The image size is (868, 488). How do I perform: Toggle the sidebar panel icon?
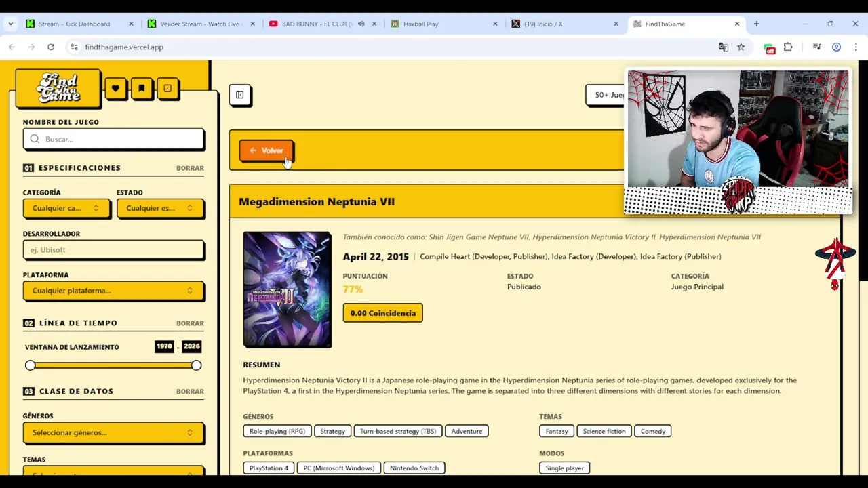click(x=239, y=95)
